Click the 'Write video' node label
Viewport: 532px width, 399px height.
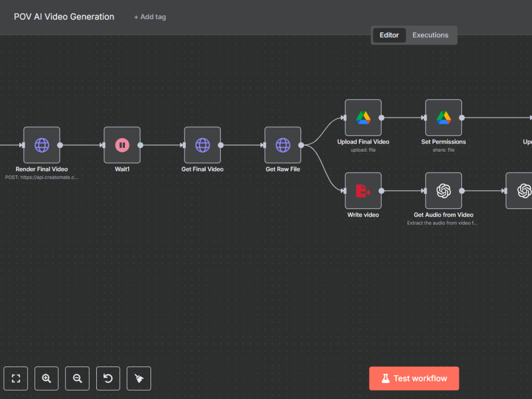click(x=363, y=215)
